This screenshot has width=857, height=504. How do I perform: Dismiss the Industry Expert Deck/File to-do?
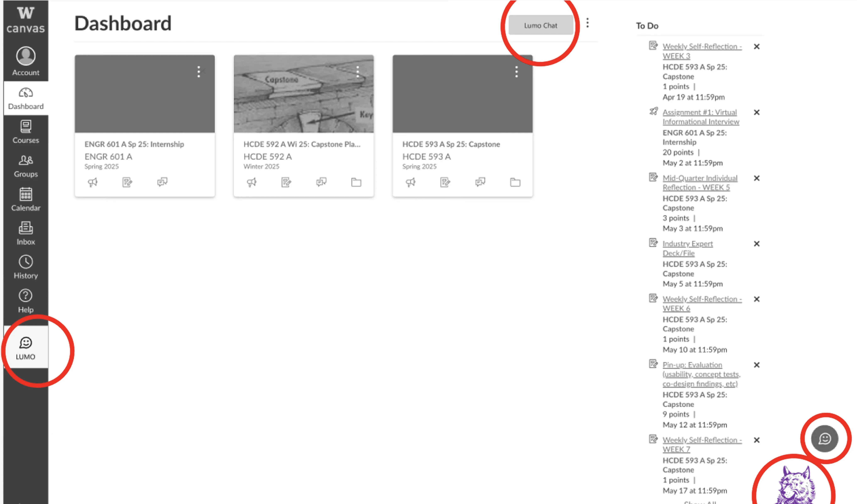pos(756,244)
